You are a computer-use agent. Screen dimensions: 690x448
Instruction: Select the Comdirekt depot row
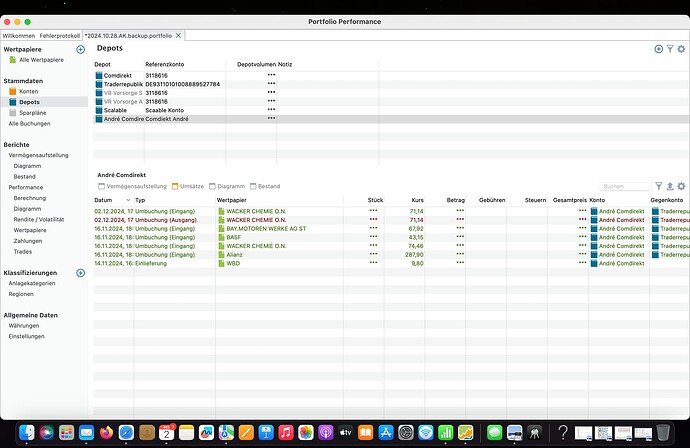click(x=392, y=75)
